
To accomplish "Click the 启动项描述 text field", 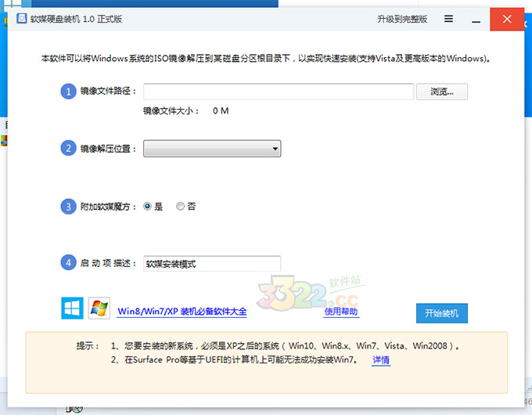I will (x=212, y=264).
